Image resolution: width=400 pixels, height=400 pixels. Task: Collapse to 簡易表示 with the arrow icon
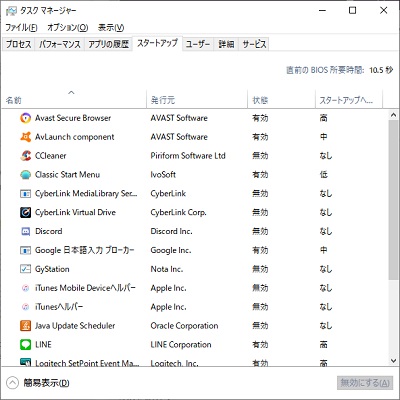coord(12,383)
